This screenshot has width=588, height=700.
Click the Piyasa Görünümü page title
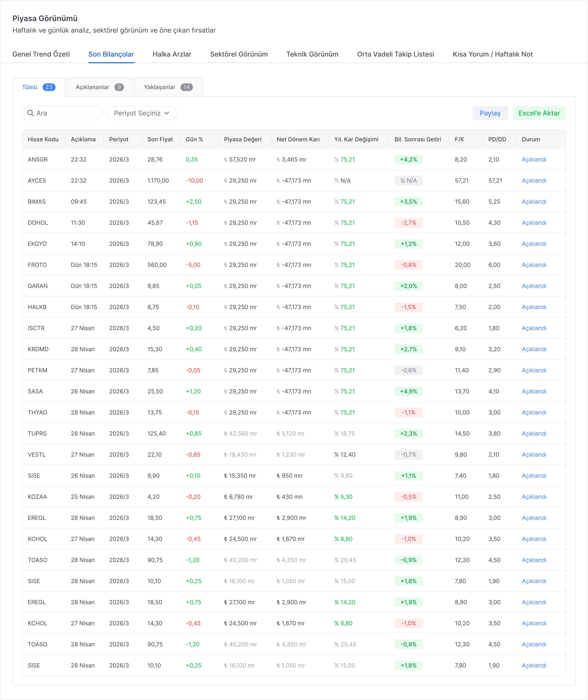(x=45, y=18)
